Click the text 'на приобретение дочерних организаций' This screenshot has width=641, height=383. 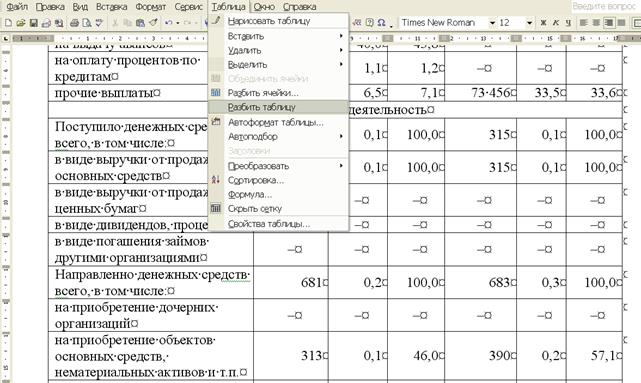click(x=136, y=316)
